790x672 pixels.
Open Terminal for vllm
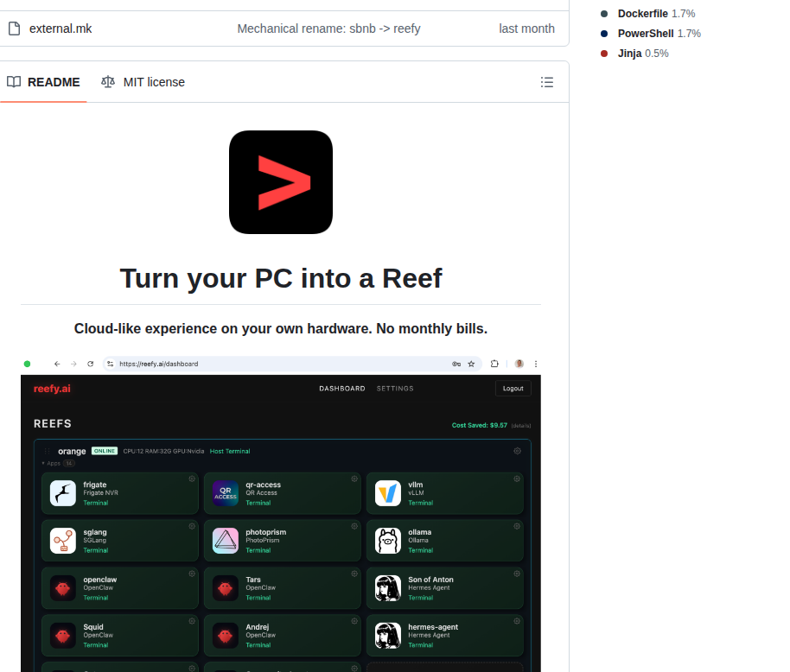coord(421,503)
